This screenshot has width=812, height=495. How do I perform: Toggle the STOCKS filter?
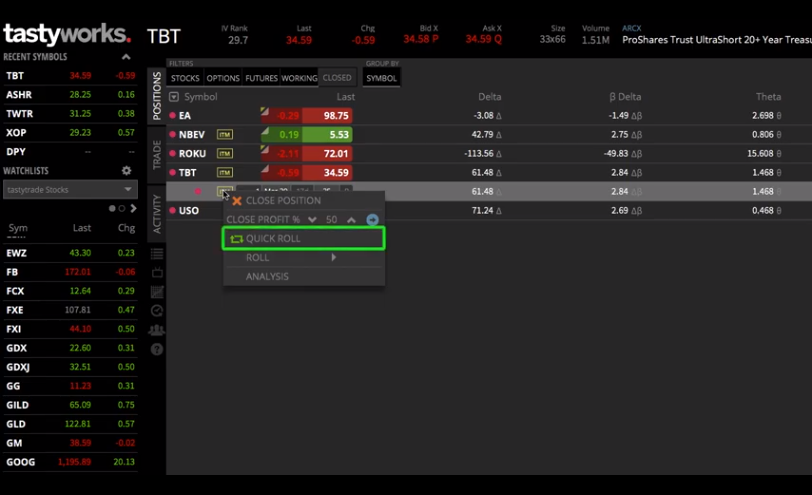(185, 78)
